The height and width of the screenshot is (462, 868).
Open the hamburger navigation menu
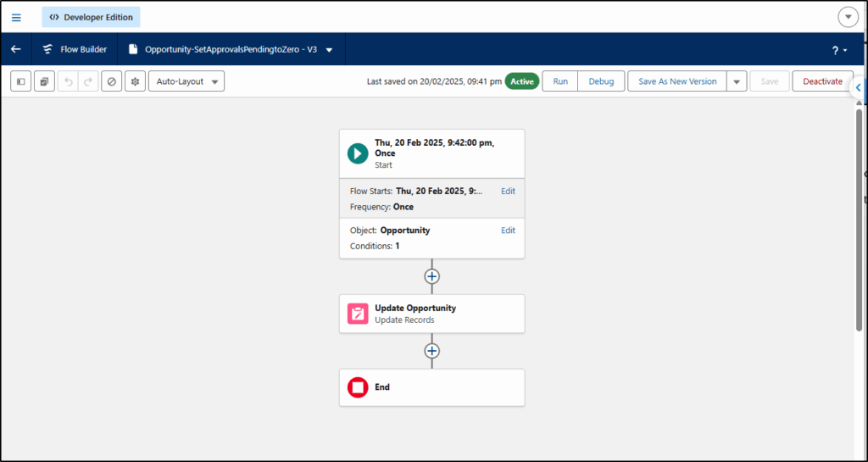tap(16, 17)
